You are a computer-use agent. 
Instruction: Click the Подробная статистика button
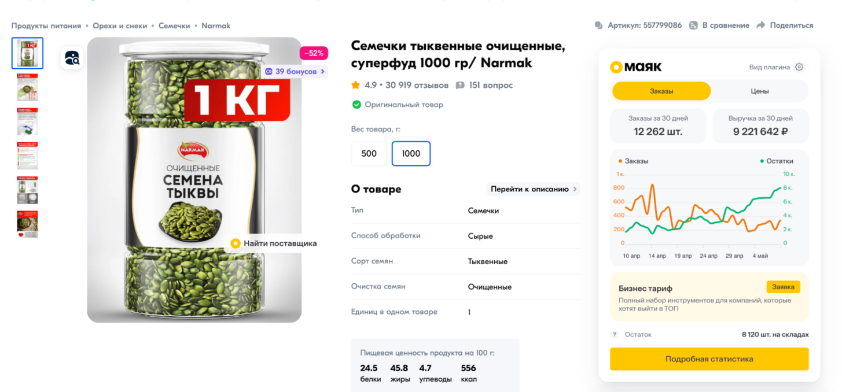709,359
